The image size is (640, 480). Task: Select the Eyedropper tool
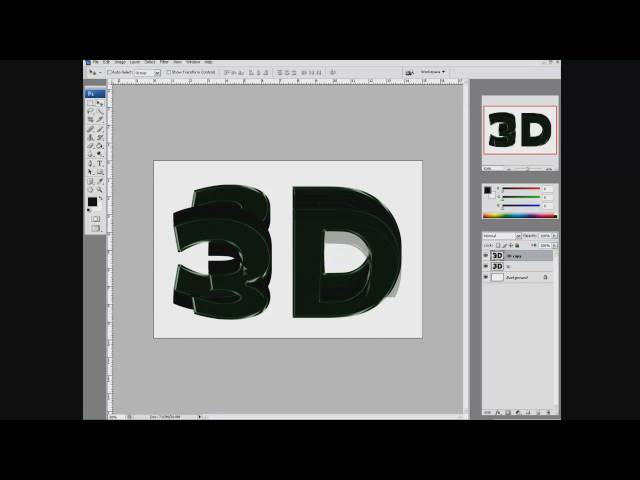click(100, 182)
